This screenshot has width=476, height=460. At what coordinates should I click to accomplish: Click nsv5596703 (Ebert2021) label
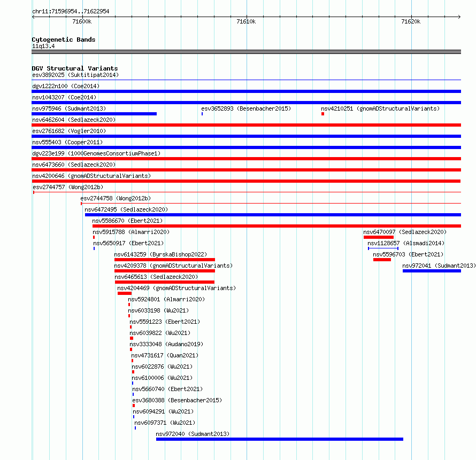pos(408,254)
